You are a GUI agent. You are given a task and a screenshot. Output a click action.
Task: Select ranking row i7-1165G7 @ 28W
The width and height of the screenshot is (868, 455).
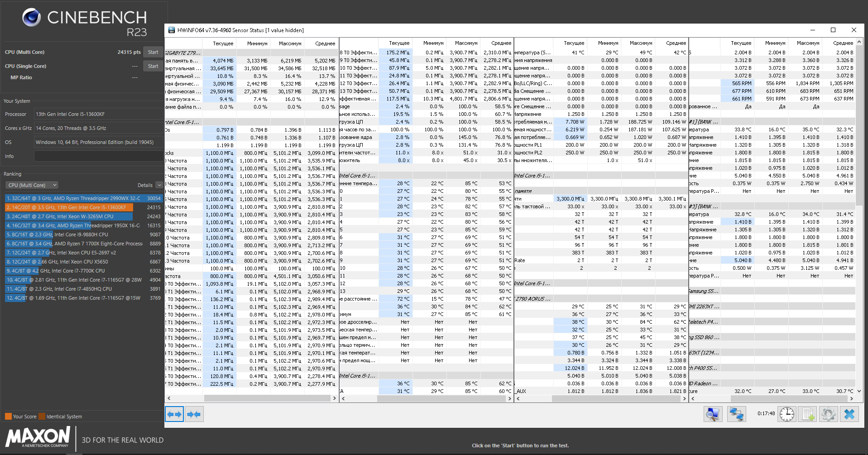tap(83, 280)
